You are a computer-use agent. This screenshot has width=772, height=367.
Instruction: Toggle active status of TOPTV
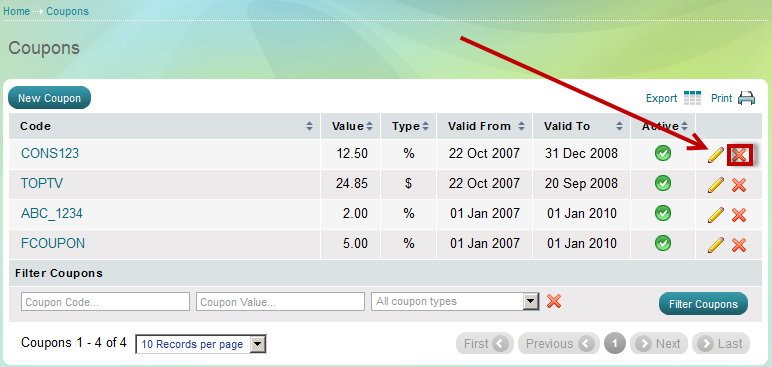pos(663,184)
